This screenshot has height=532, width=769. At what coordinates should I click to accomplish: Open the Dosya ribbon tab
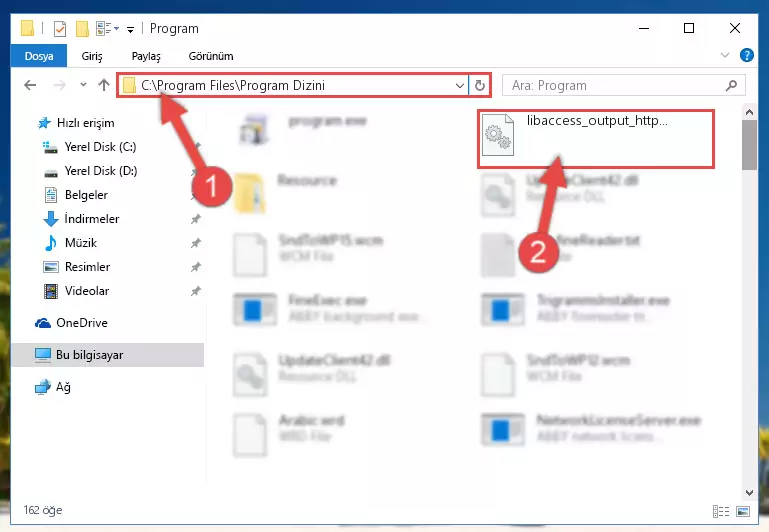39,56
